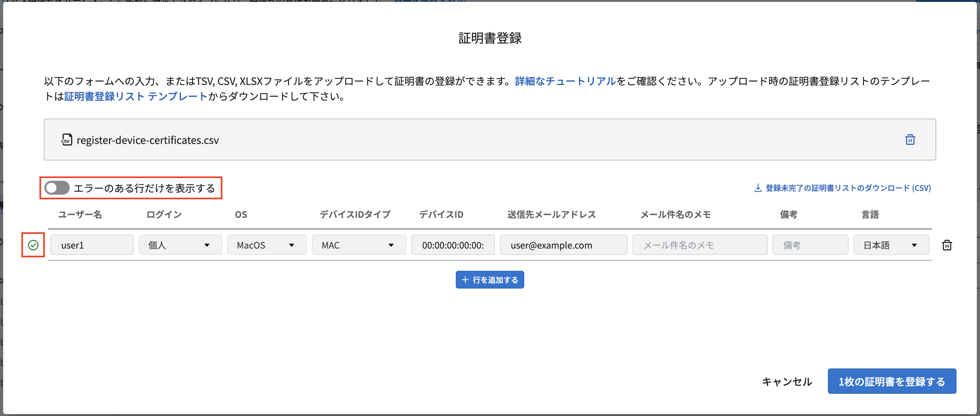Toggle エラーのある行だけを表示する switch
980x416 pixels.
pos(57,188)
